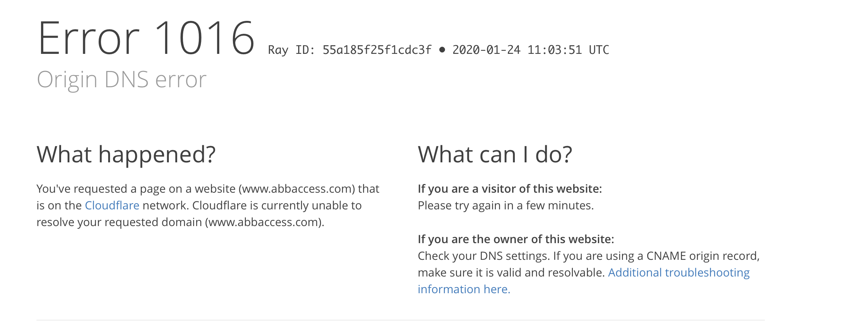
Task: Click the Origin DNS error subtitle
Action: (121, 79)
